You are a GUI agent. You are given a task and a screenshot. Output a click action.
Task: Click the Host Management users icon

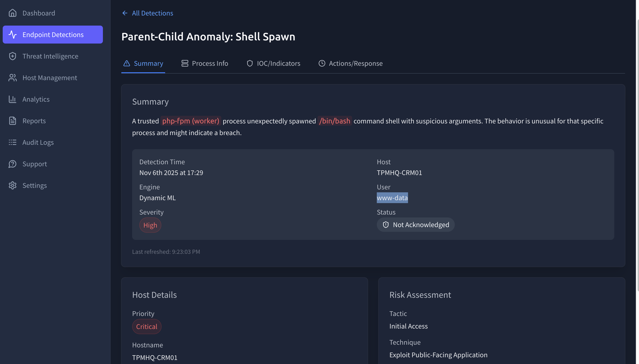(12, 78)
